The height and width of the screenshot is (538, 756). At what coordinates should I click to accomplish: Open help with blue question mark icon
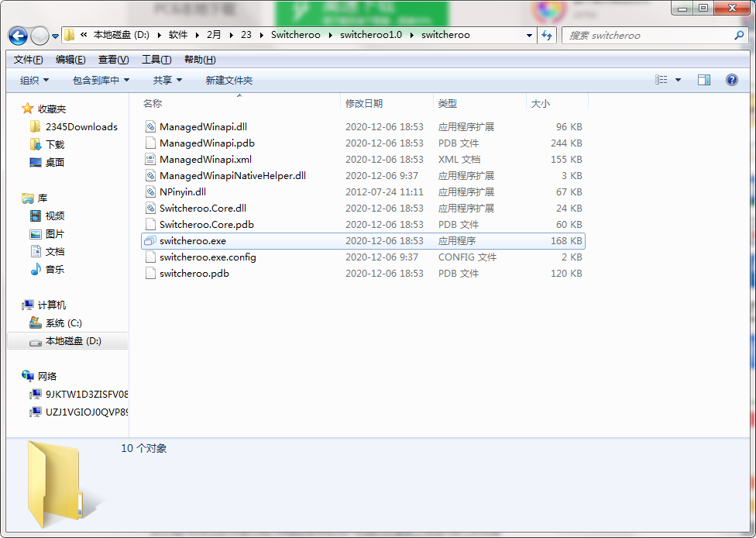(x=731, y=80)
